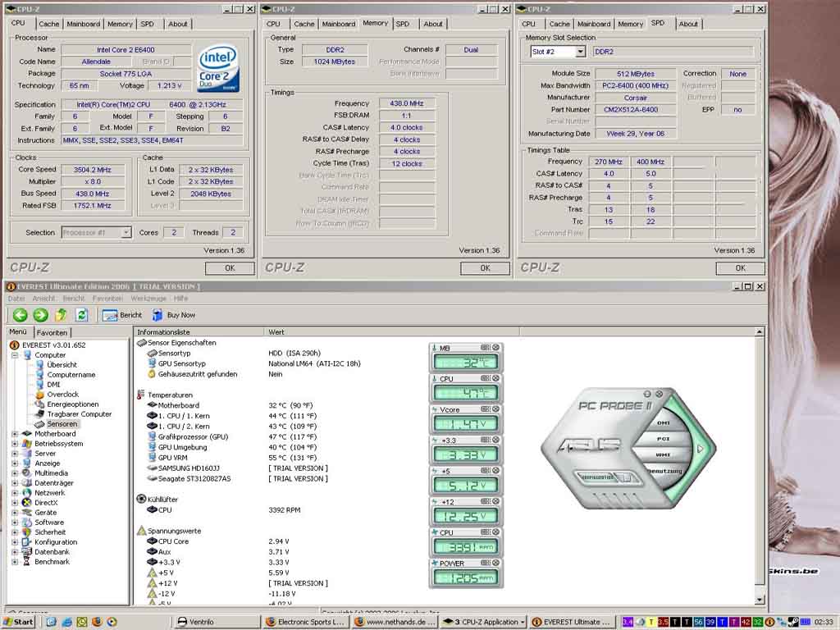Refresh the EVEREST sensor view

point(81,315)
